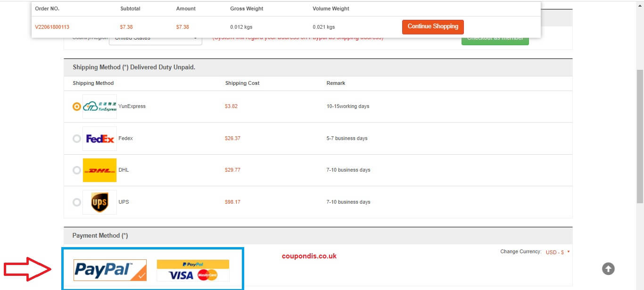
Task: Open order number V22061800113 link
Action: 52,27
